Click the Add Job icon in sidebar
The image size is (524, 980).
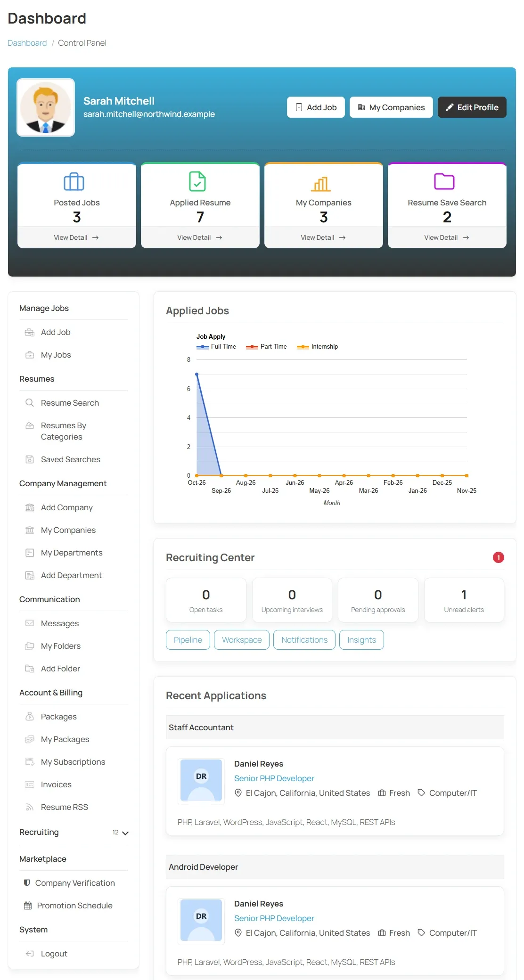(30, 332)
